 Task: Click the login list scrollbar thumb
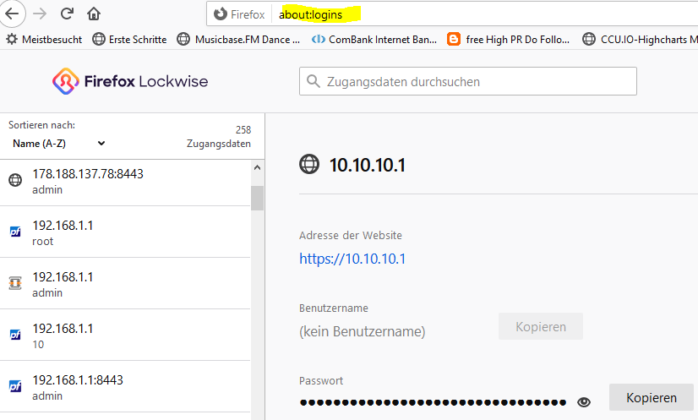[x=257, y=198]
